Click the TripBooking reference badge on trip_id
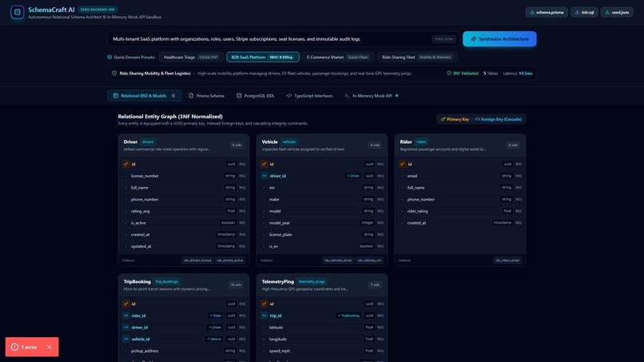This screenshot has width=644, height=362. 348,316
